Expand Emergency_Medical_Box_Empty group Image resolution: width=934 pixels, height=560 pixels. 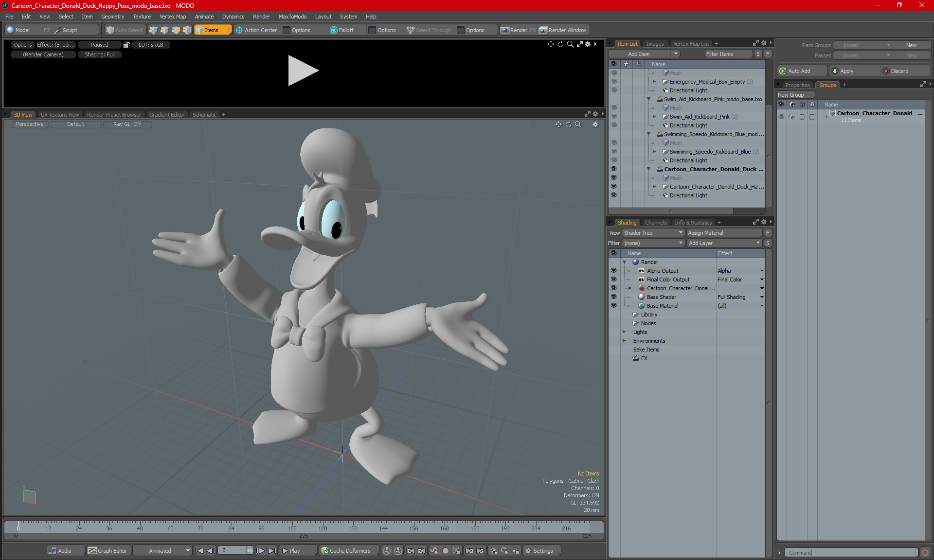[654, 82]
